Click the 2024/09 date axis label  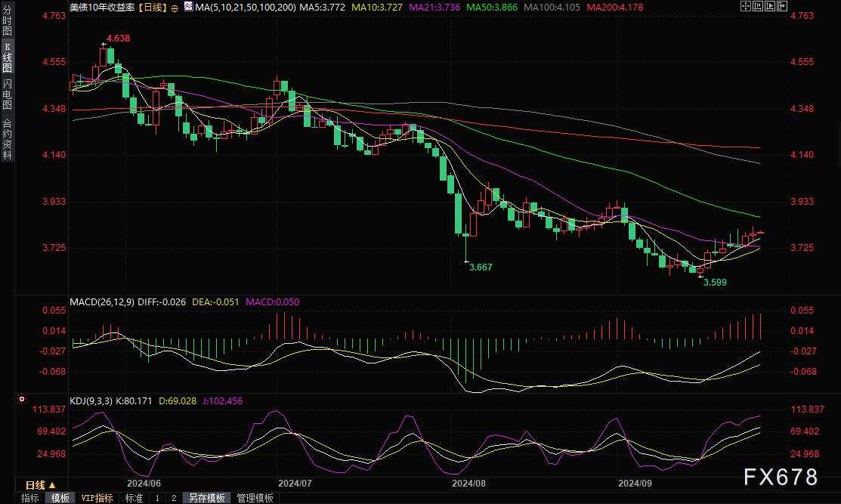point(635,483)
